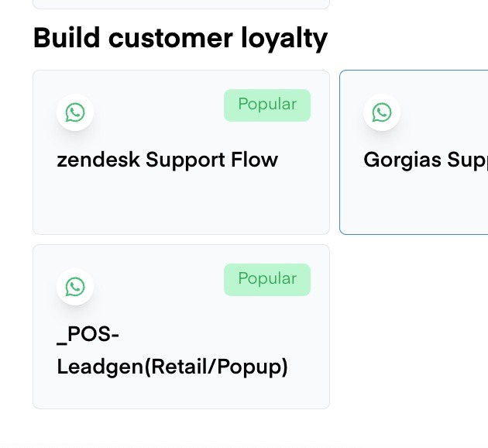
Task: Click WhatsApp icon on _POS-Leadgen card
Action: 75,287
